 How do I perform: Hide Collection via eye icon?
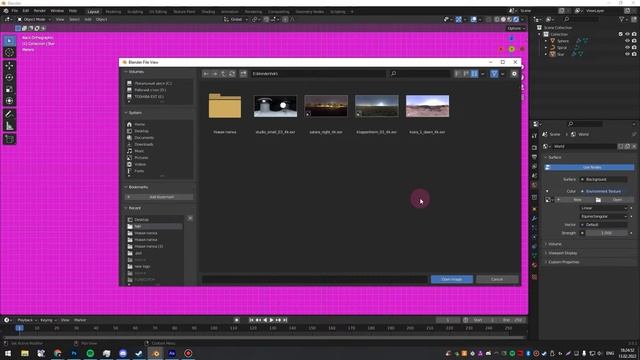[627, 34]
